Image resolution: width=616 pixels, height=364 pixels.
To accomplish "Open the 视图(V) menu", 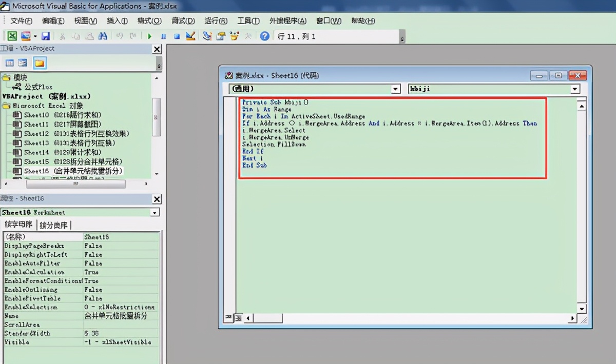I will point(86,21).
